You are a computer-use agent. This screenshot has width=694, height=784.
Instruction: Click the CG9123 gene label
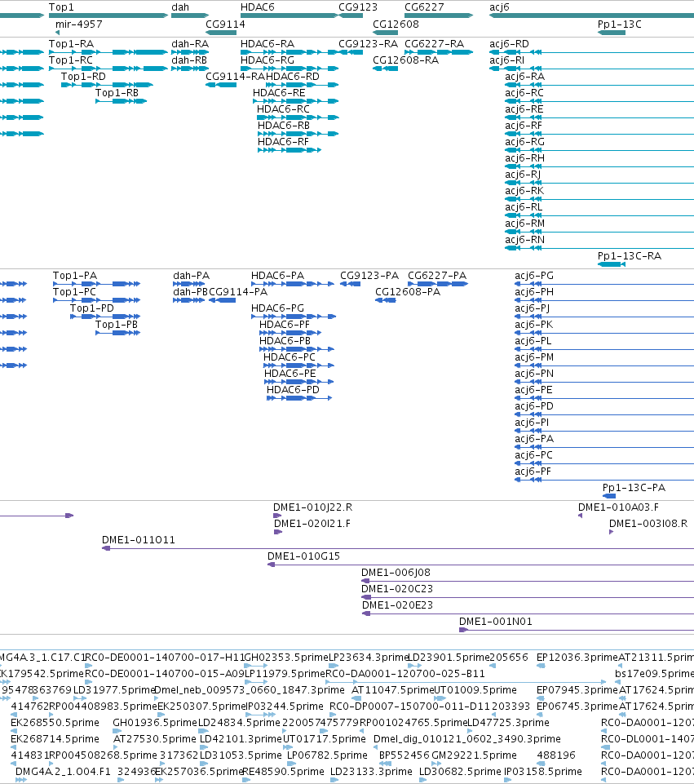point(358,7)
